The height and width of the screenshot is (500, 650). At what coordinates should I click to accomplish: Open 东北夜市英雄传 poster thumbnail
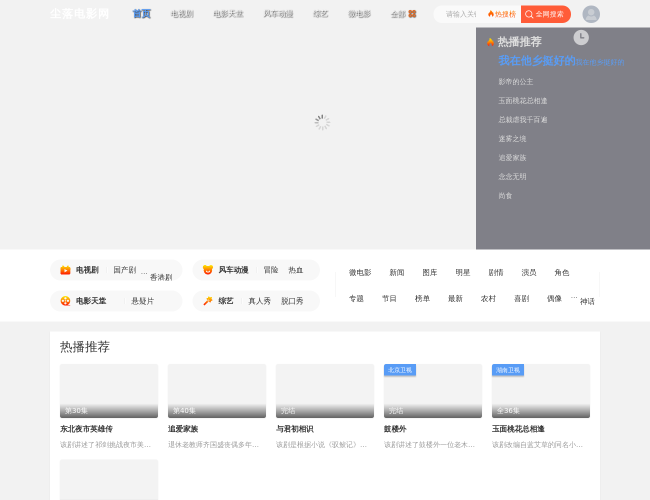pyautogui.click(x=109, y=391)
